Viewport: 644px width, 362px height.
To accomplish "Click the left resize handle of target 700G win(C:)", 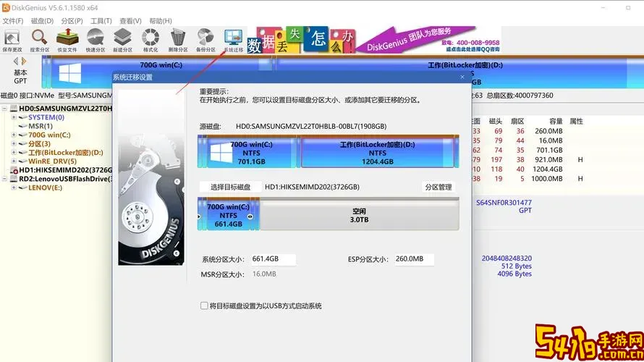I will point(199,216).
